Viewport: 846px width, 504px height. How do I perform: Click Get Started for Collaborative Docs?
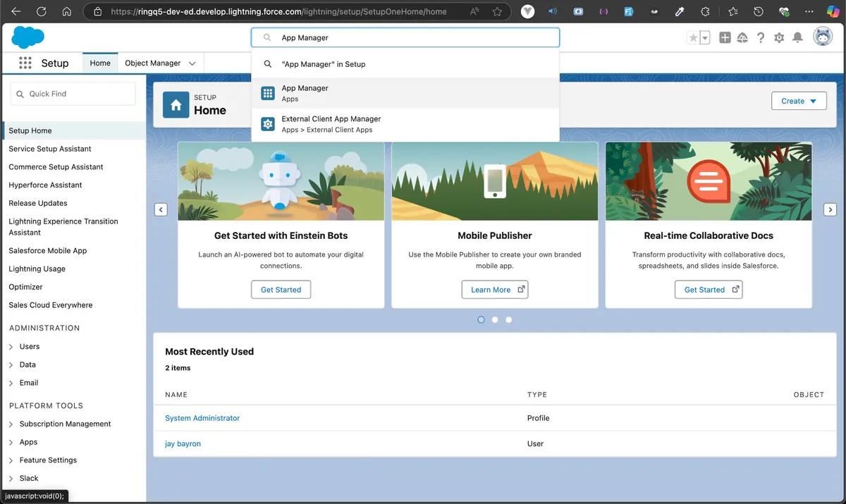709,290
